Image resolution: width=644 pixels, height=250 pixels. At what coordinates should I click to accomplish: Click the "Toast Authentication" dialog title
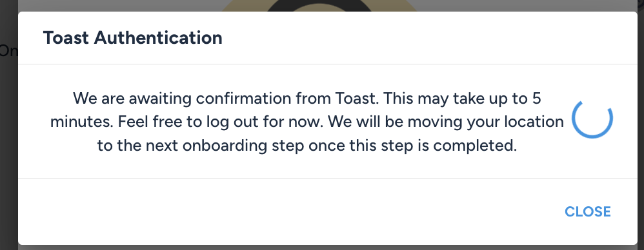pos(133,38)
